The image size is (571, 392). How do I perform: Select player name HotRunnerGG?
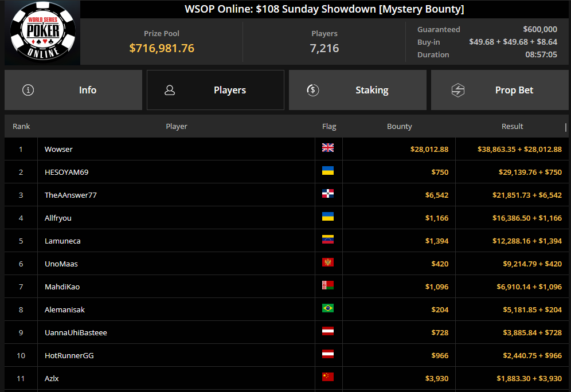click(69, 355)
